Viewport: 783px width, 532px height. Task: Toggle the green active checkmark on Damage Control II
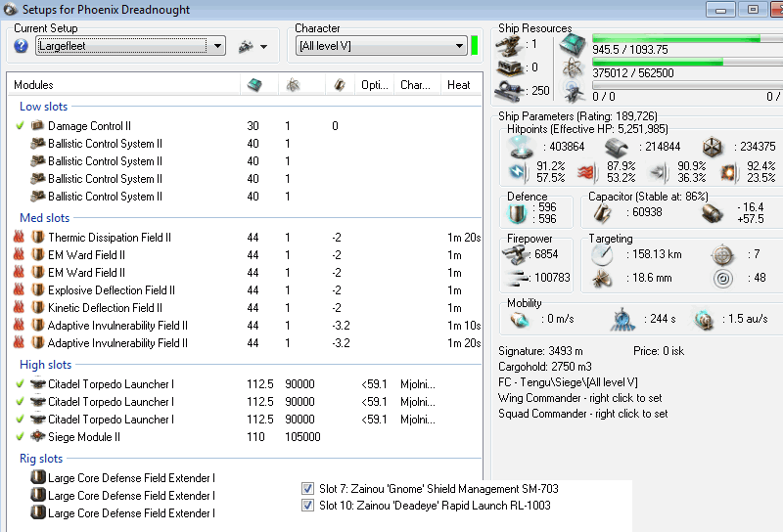[x=20, y=126]
